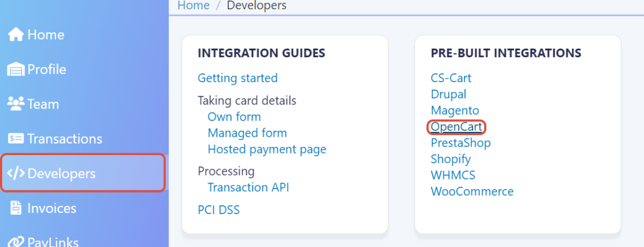Viewport: 644px width, 247px height.
Task: Open the Managed form guide
Action: click(247, 133)
